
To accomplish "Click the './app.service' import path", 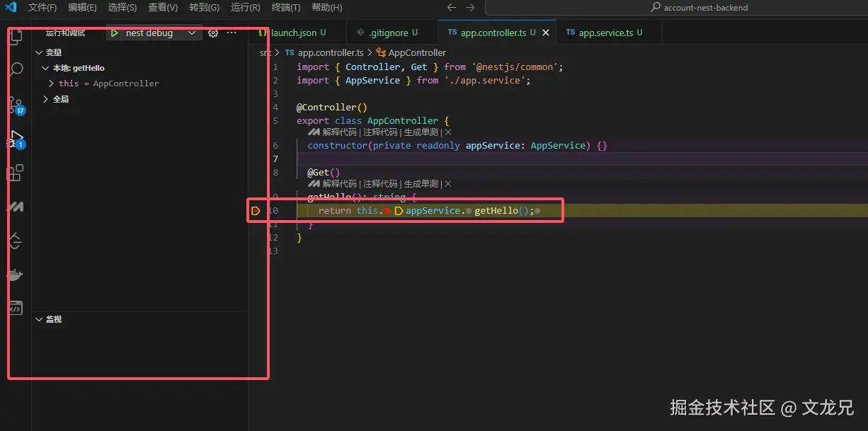I will pos(484,81).
